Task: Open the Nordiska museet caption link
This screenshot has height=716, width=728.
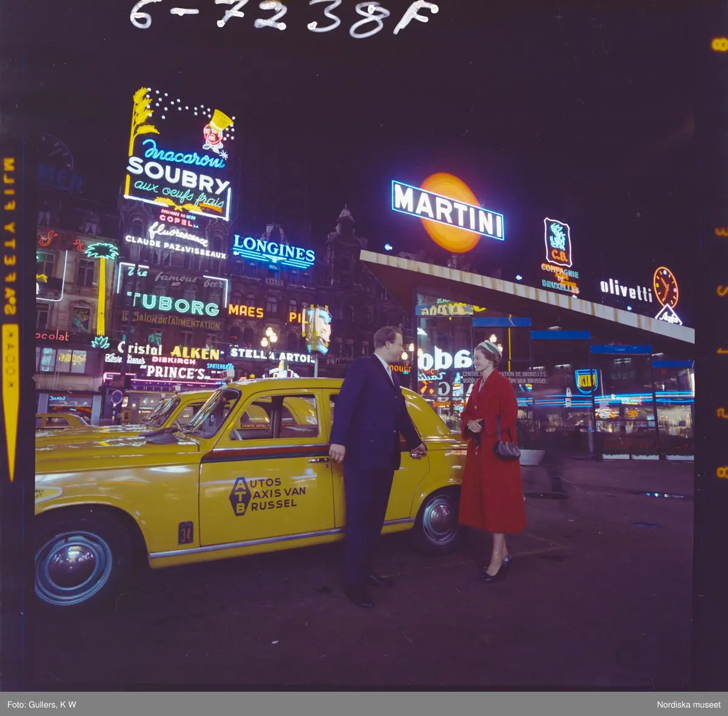Action: coord(689,704)
